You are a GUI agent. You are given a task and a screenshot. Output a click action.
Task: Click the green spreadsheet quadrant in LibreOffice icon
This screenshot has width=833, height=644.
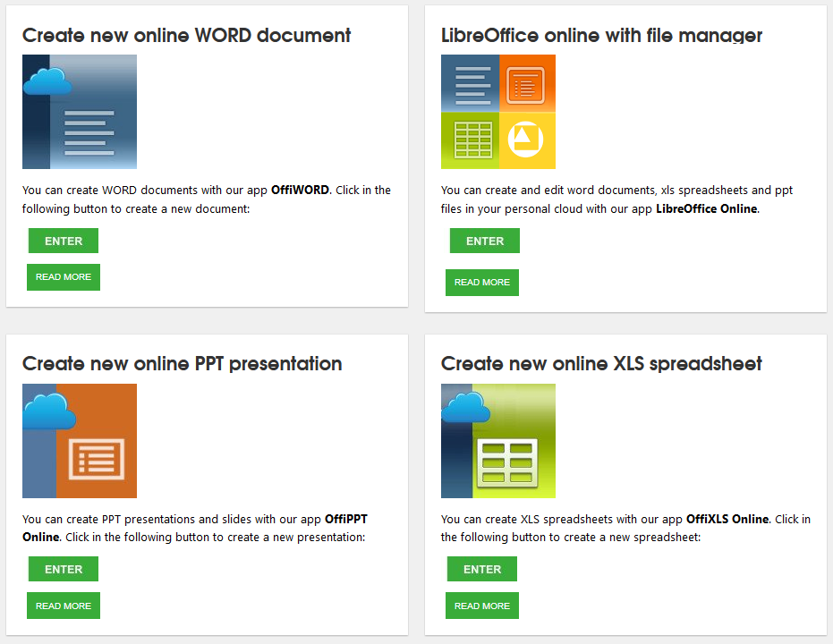[470, 140]
